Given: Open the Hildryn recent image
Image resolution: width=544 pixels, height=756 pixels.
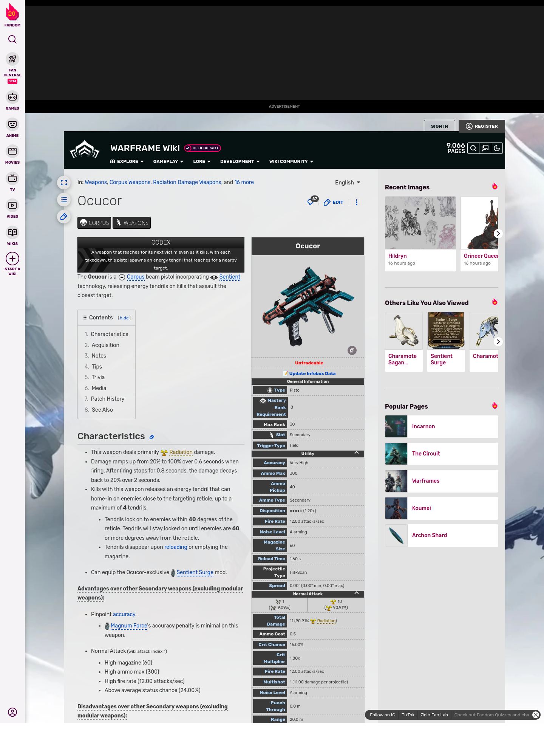Looking at the screenshot, I should click(420, 234).
